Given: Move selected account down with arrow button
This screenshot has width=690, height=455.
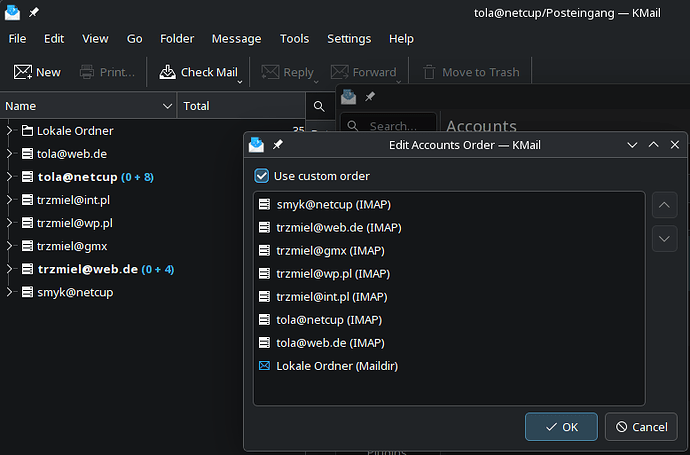Looking at the screenshot, I should click(x=664, y=239).
